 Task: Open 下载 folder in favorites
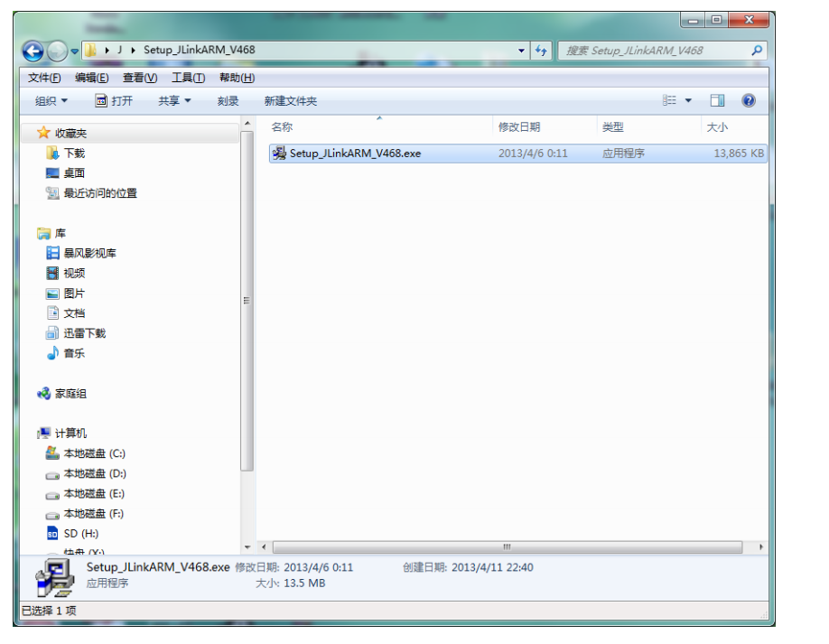point(74,154)
